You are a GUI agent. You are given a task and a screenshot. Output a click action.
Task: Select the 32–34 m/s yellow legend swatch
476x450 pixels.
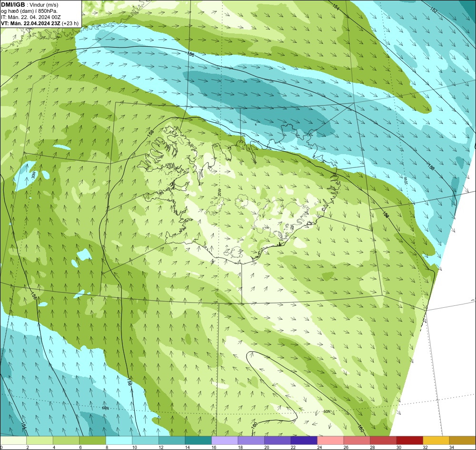436,440
